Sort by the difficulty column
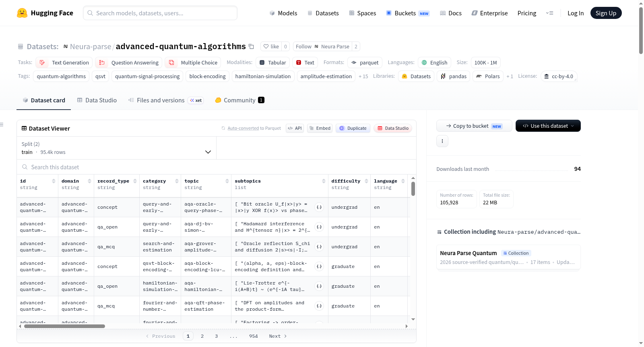The height and width of the screenshot is (347, 644). pyautogui.click(x=366, y=181)
